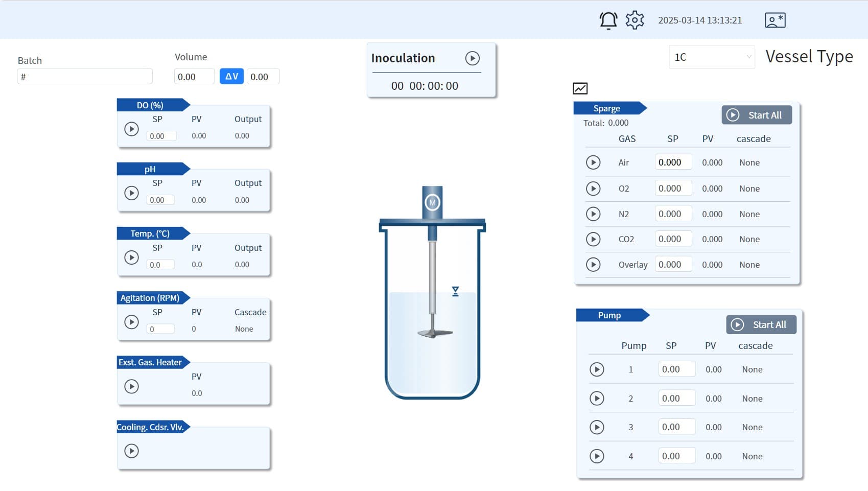Select the Sparge panel header
868x491 pixels.
[x=607, y=108]
